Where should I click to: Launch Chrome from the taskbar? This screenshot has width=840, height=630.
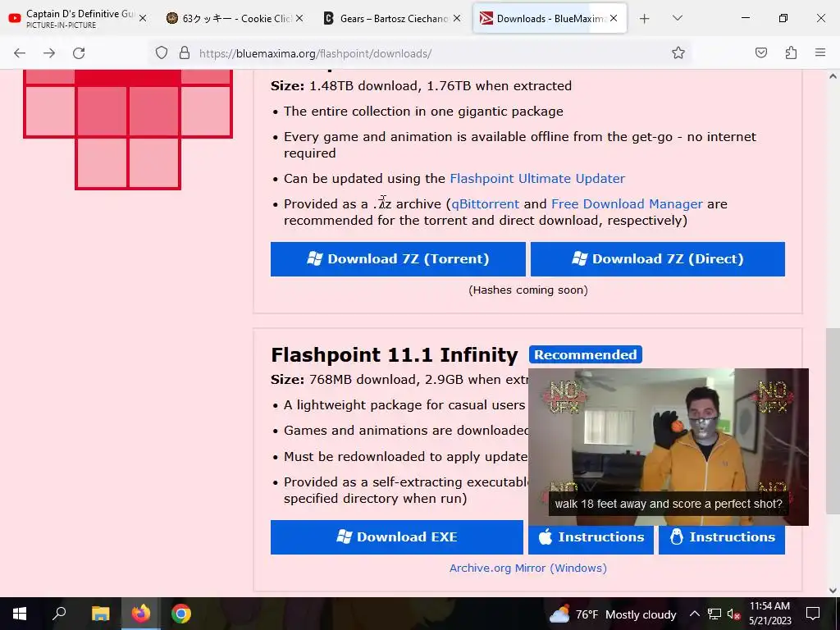181,614
